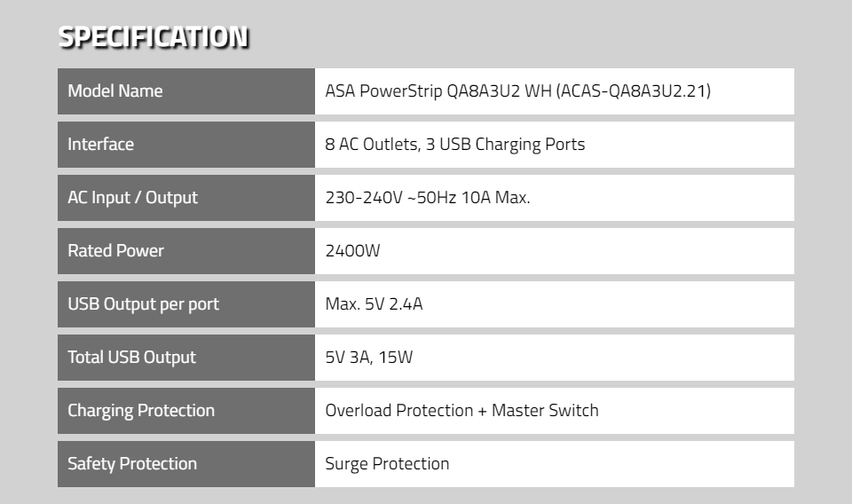Click the 230-240V ~50Hz 10A Max. value

(x=428, y=197)
